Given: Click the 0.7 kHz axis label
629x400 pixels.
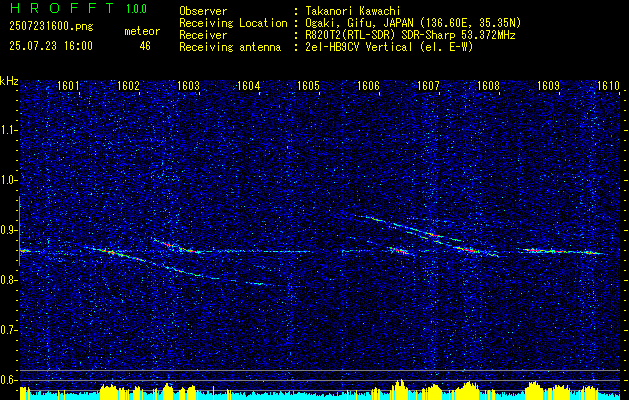Looking at the screenshot, I should [9, 330].
